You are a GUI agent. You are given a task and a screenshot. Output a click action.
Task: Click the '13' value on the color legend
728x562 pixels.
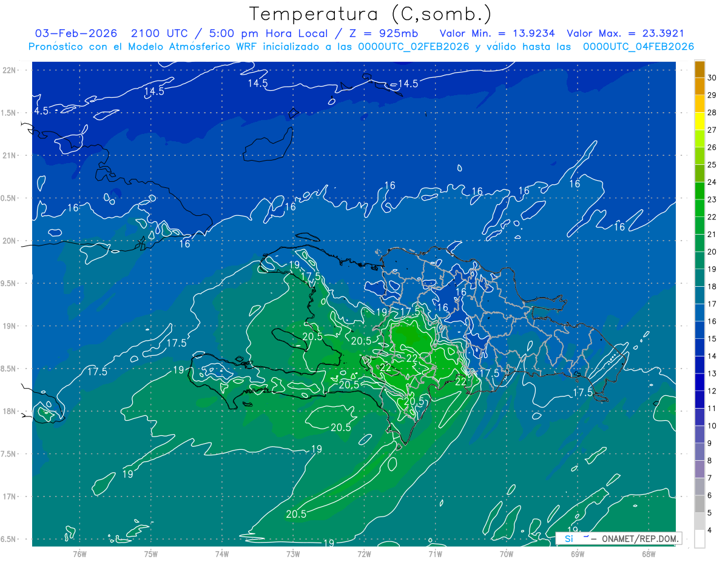(x=712, y=373)
